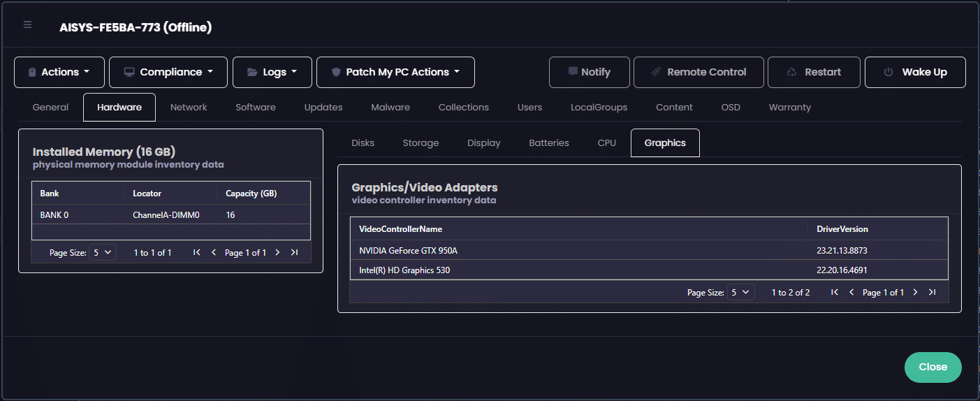Go to first page in memory table
This screenshot has width=980, height=401.
point(197,252)
